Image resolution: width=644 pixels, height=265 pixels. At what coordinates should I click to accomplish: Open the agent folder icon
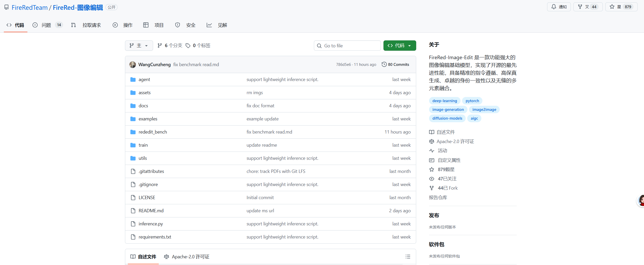133,79
